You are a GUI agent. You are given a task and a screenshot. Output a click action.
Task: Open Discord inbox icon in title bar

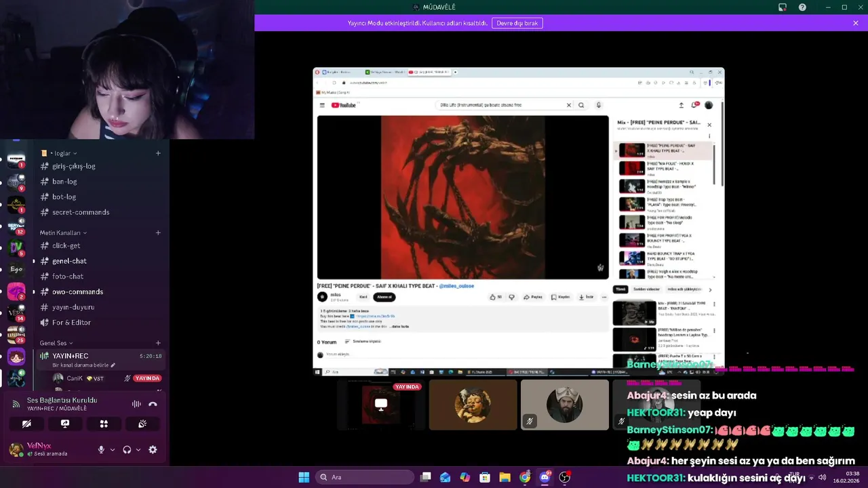click(x=783, y=7)
